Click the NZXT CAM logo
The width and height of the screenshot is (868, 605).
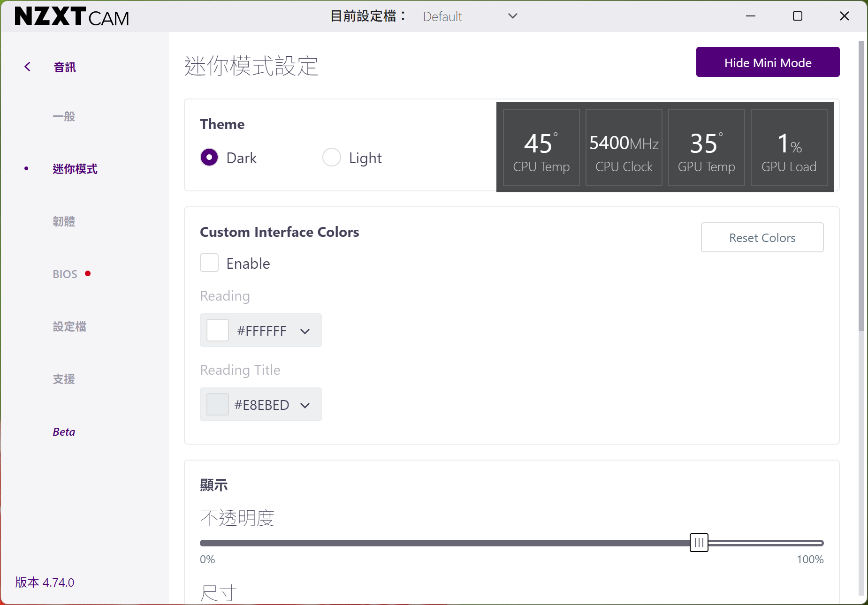[72, 16]
